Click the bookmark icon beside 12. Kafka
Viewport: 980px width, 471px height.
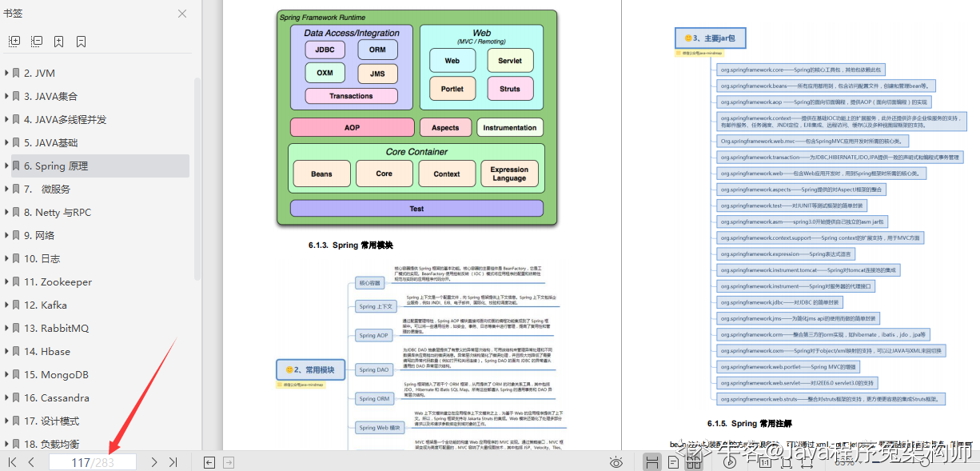click(x=16, y=305)
